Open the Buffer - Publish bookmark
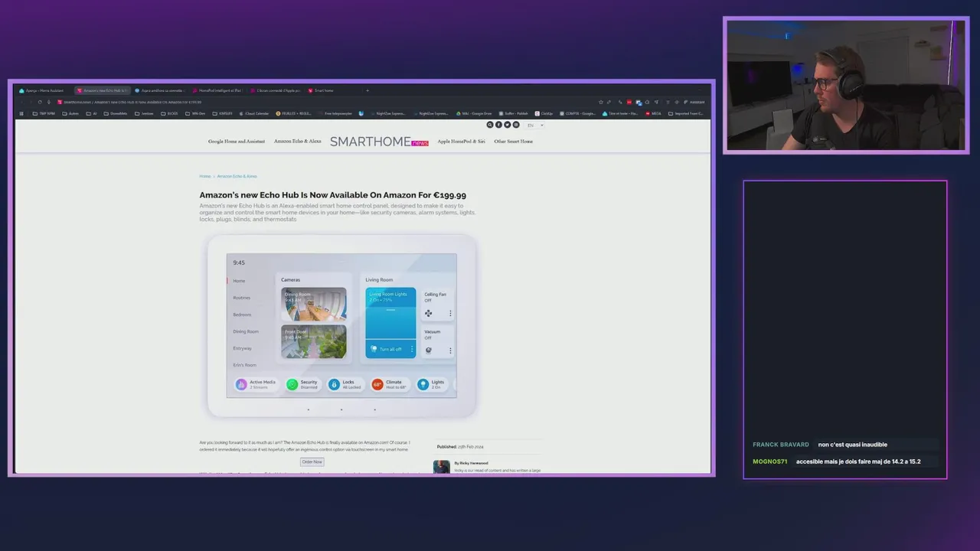Image resolution: width=980 pixels, height=551 pixels. pyautogui.click(x=513, y=113)
